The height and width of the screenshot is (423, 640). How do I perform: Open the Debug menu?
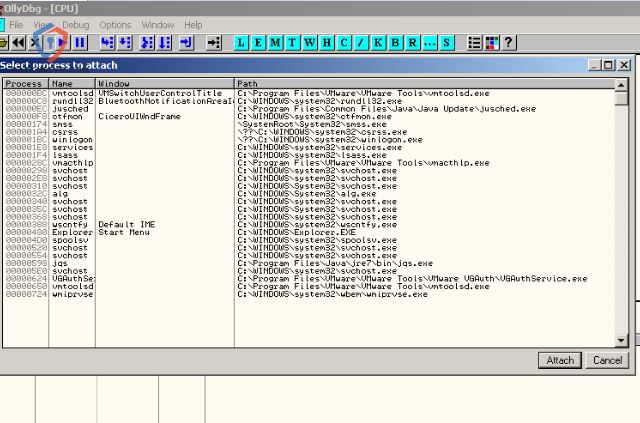75,24
